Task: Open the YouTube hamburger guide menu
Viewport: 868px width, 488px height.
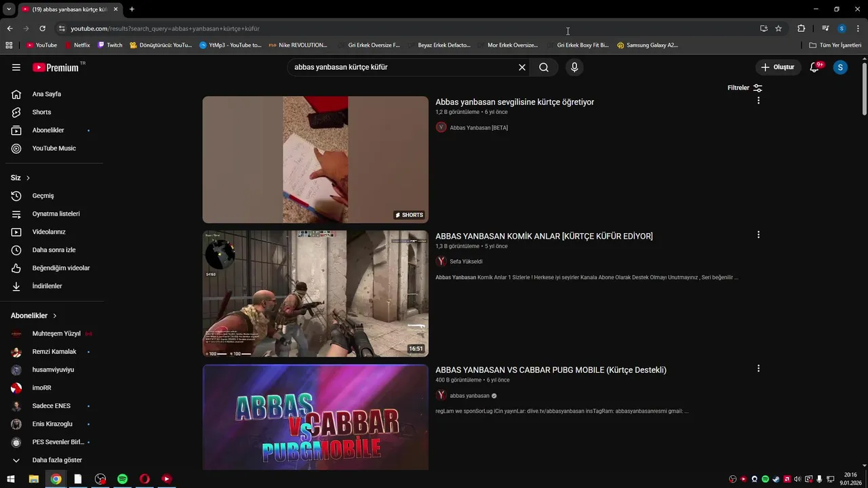Action: pyautogui.click(x=16, y=67)
